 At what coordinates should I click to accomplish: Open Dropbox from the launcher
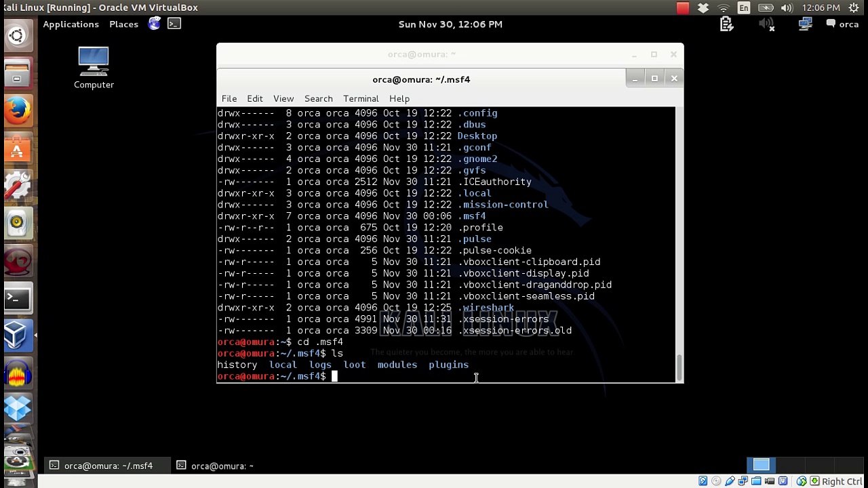click(17, 409)
